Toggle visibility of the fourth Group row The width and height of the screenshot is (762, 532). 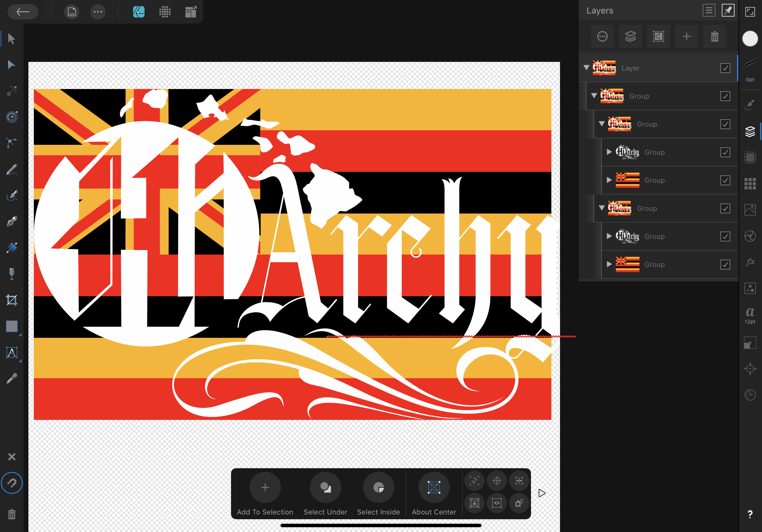pyautogui.click(x=725, y=181)
